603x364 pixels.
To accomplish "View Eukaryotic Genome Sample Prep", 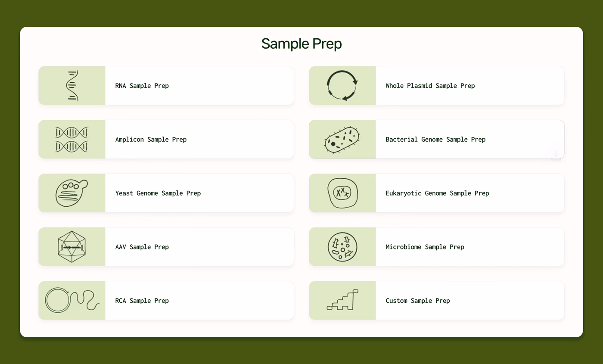I will [x=437, y=193].
